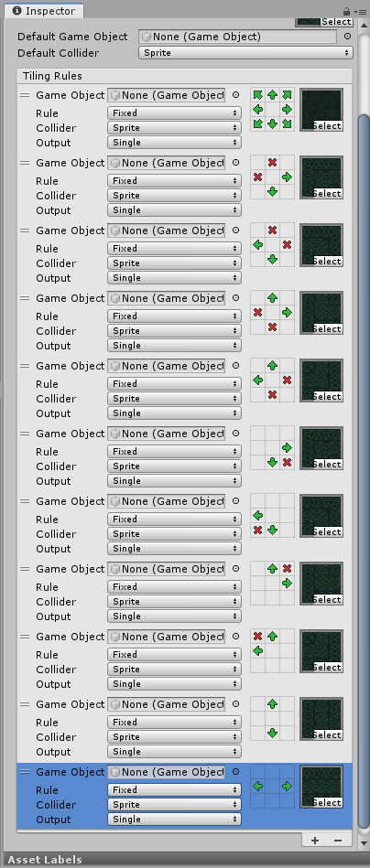Toggle empty left cell in tenth rule grid
This screenshot has width=370, height=868.
(x=257, y=719)
